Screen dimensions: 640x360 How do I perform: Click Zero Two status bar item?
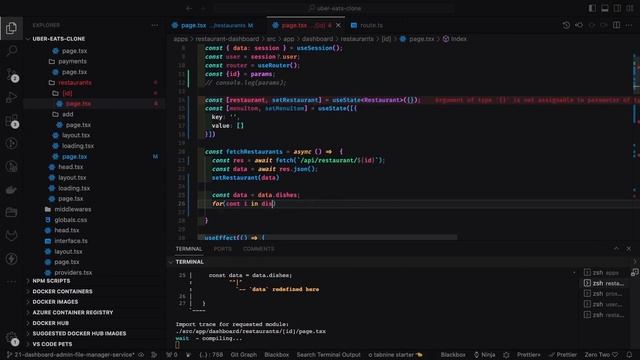(x=601, y=355)
